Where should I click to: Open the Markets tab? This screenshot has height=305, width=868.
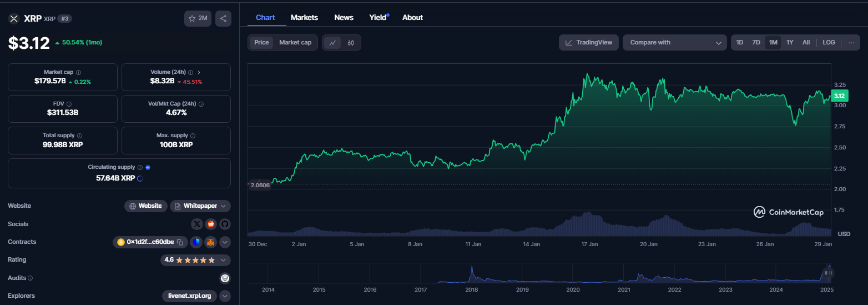point(304,18)
